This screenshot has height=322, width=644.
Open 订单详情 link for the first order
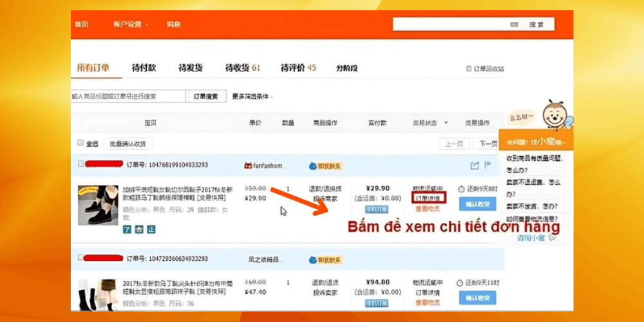tap(428, 198)
